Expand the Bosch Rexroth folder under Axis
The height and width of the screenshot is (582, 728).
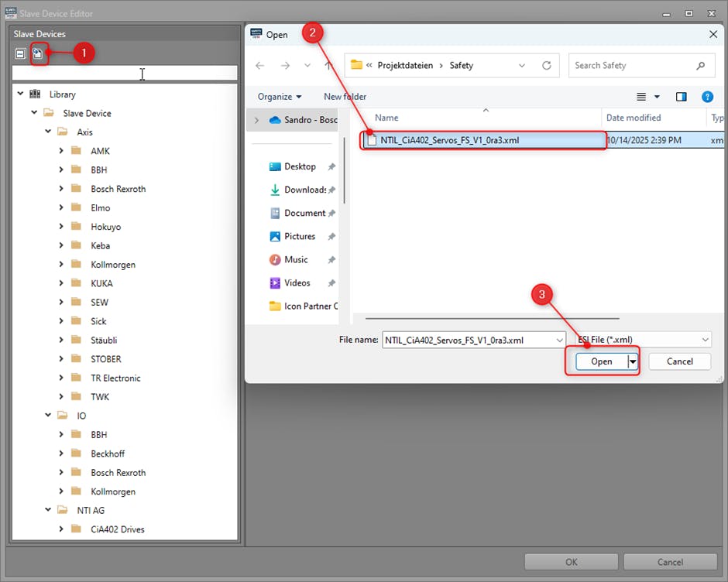tap(61, 189)
